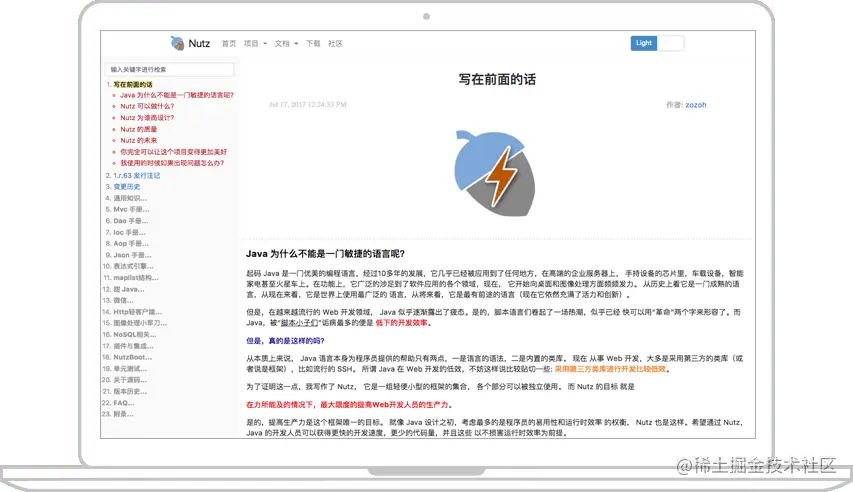
Task: Click heading Java 为什么不能是一门敏捷的语言呢?
Action: point(325,254)
